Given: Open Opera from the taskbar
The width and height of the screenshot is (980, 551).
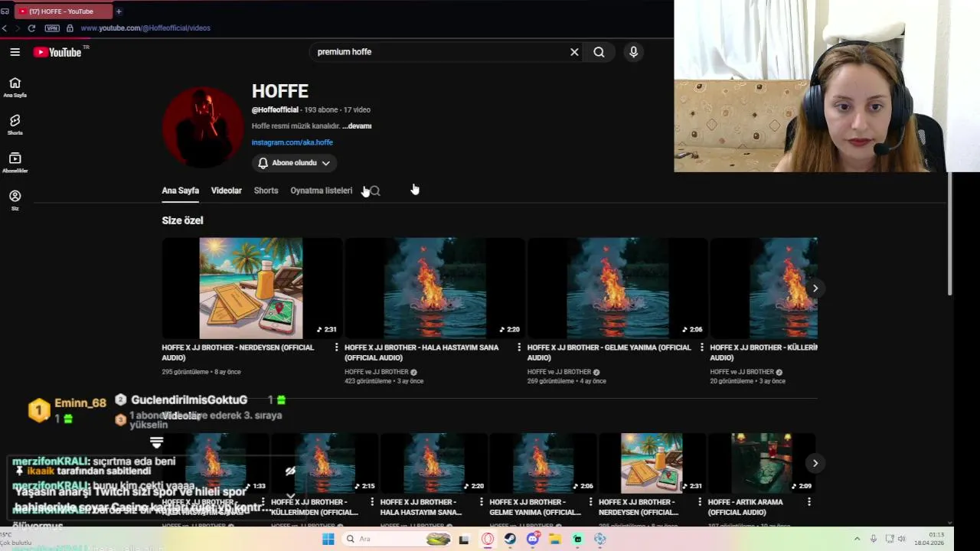Looking at the screenshot, I should click(488, 539).
